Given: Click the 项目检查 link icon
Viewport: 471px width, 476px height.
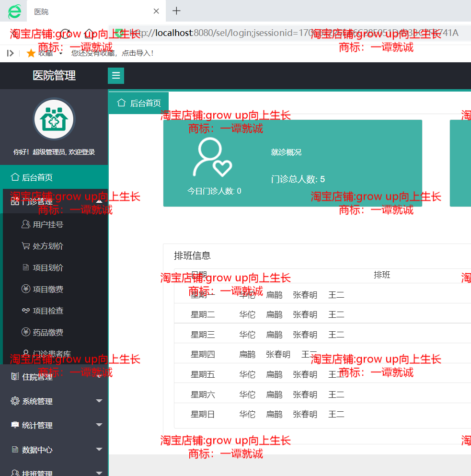Looking at the screenshot, I should pos(26,310).
